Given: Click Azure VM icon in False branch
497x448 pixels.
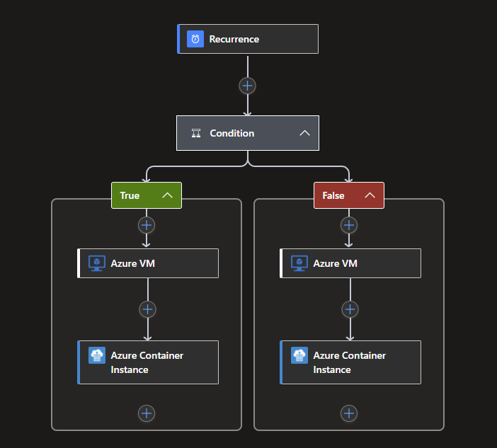Looking at the screenshot, I should (x=299, y=263).
